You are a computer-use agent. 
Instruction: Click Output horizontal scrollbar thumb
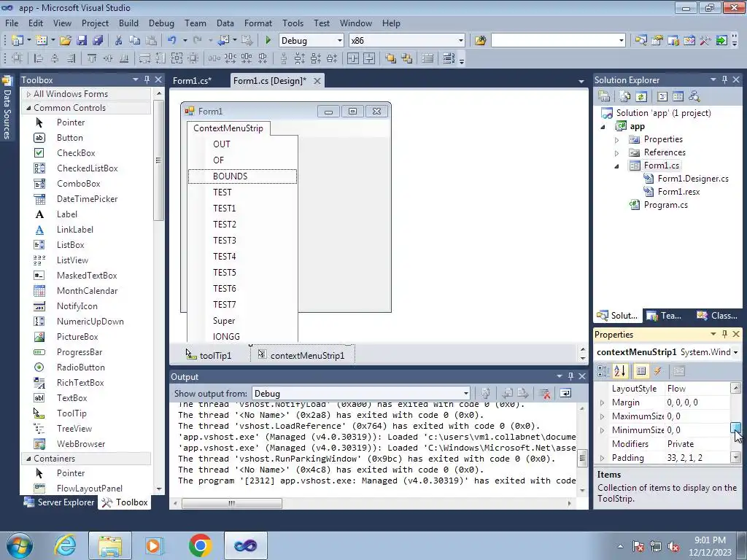pos(231,503)
